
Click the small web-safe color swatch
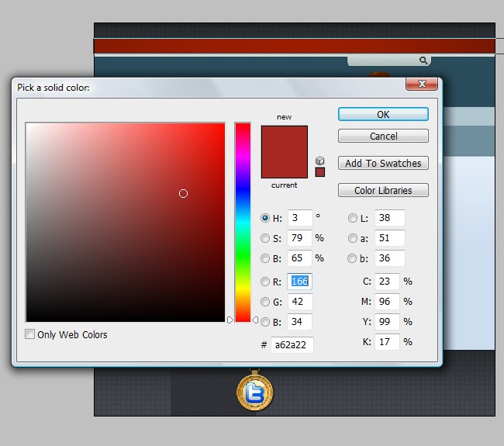(319, 172)
